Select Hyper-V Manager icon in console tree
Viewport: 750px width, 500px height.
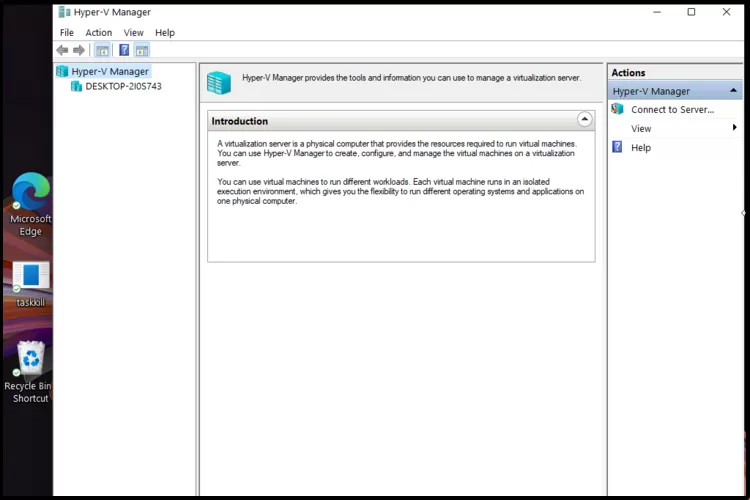(62, 71)
